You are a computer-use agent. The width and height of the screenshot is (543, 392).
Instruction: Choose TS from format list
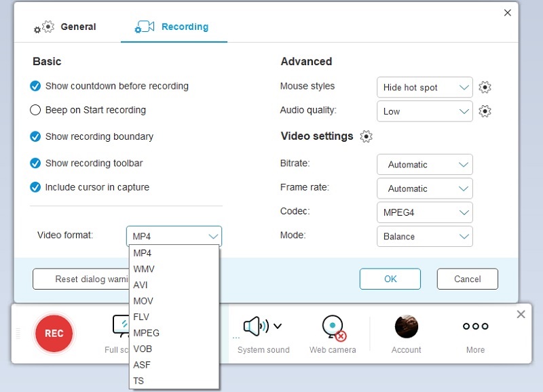[x=174, y=380]
